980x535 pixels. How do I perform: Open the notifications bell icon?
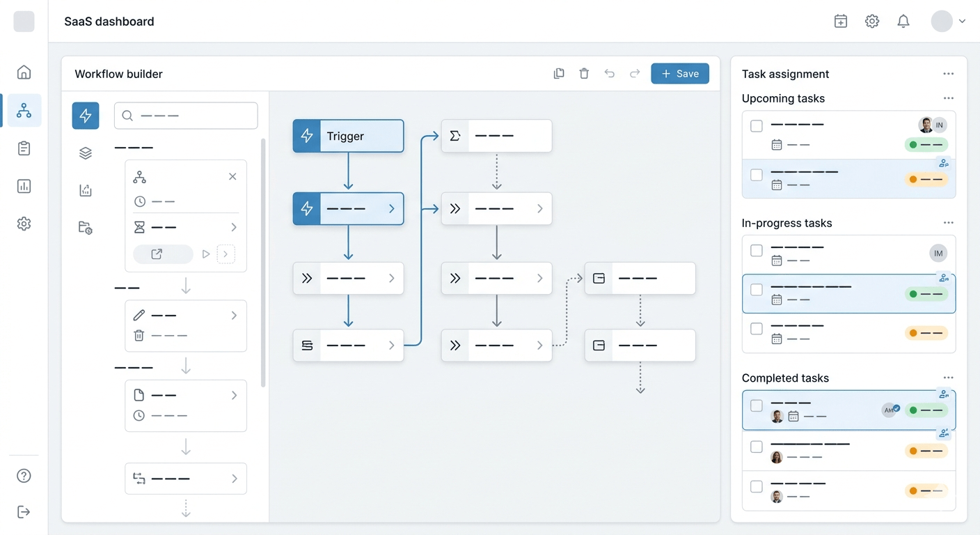903,22
